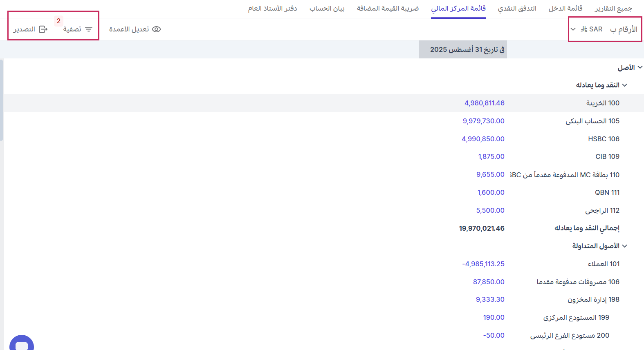Screen dimensions: 644x350
Task: Open the SAR currency dropdown arrow
Action: [x=573, y=29]
